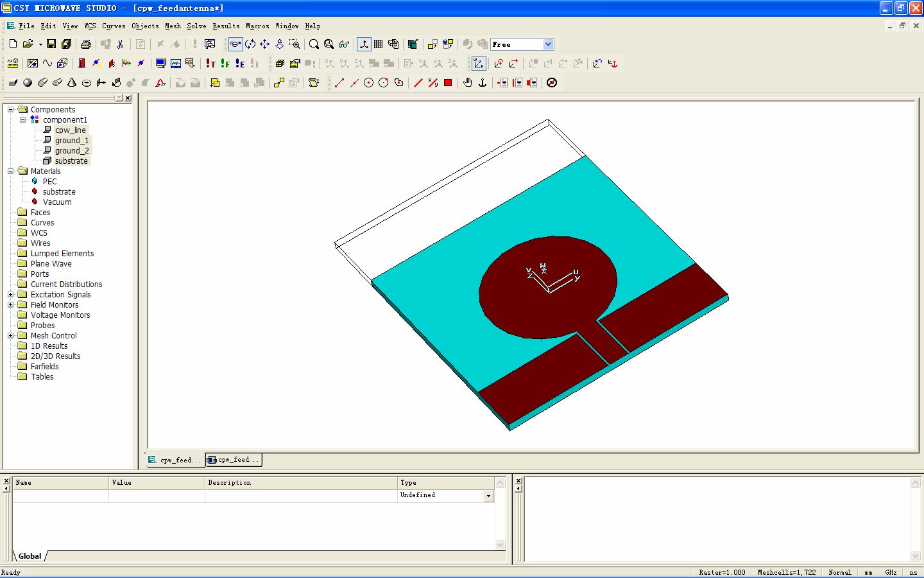The width and height of the screenshot is (924, 578).
Task: Create a cone shape
Action: pos(72,83)
